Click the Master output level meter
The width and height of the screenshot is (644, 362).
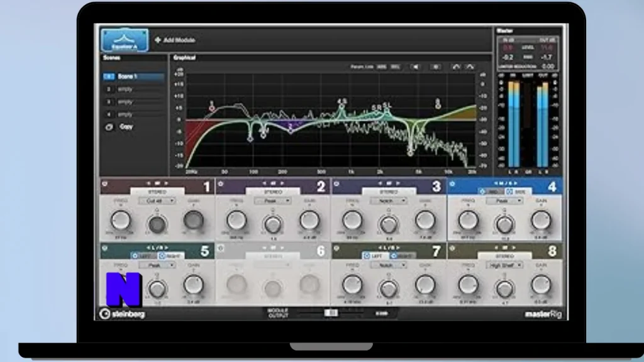tap(543, 125)
